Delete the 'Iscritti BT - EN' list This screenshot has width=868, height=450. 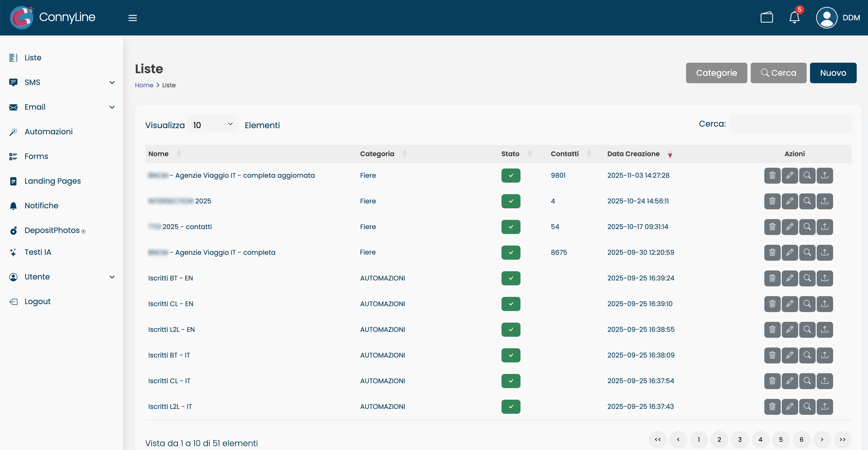tap(772, 278)
